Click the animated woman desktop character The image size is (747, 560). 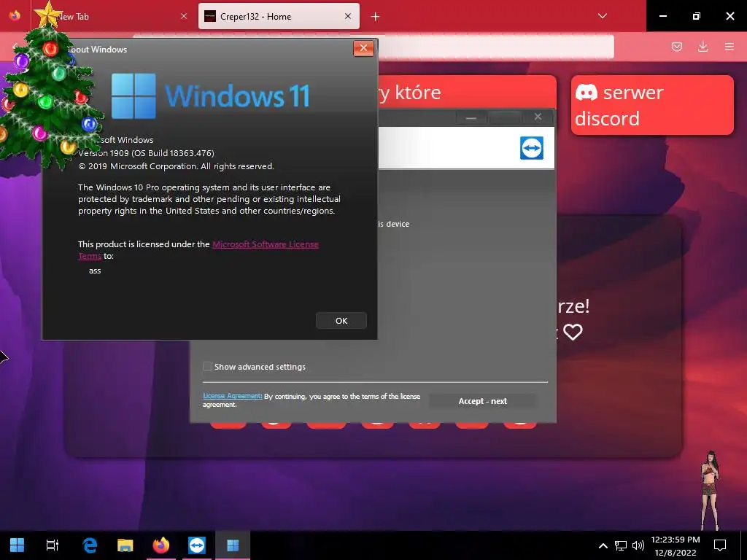710,491
